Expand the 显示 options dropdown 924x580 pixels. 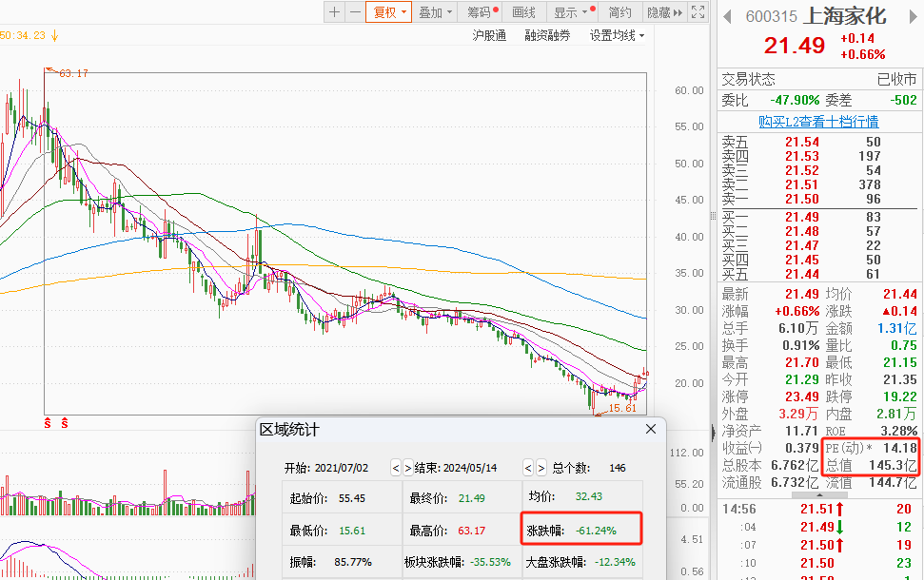[x=572, y=12]
